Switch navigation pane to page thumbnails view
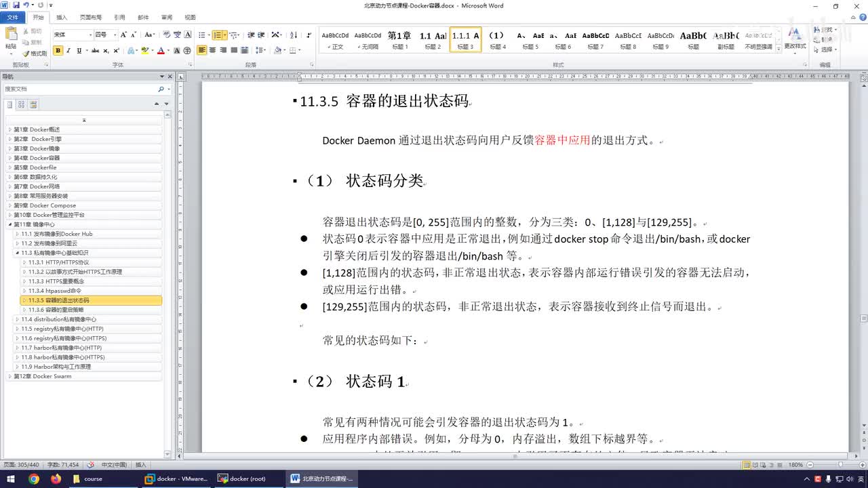 [x=22, y=104]
